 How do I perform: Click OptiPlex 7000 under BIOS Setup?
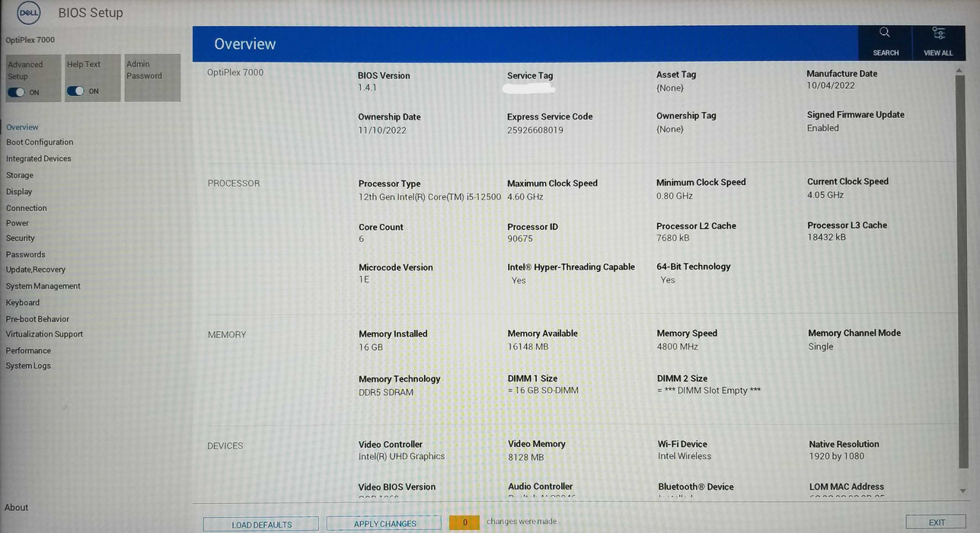click(30, 40)
